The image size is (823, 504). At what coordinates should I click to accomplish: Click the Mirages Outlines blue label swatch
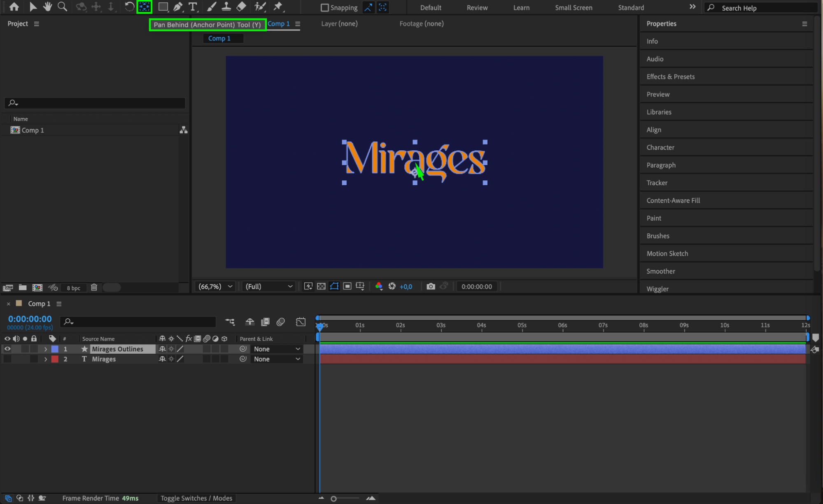[x=55, y=349]
